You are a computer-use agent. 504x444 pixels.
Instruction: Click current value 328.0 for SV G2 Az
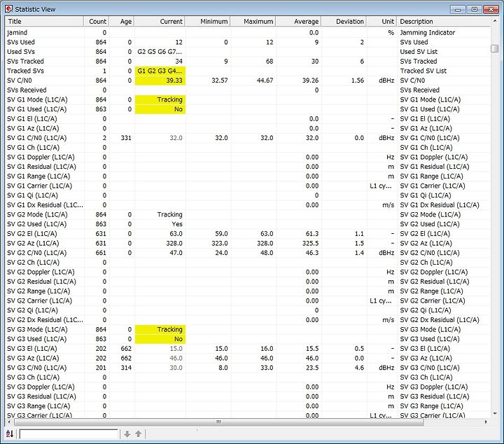[174, 244]
